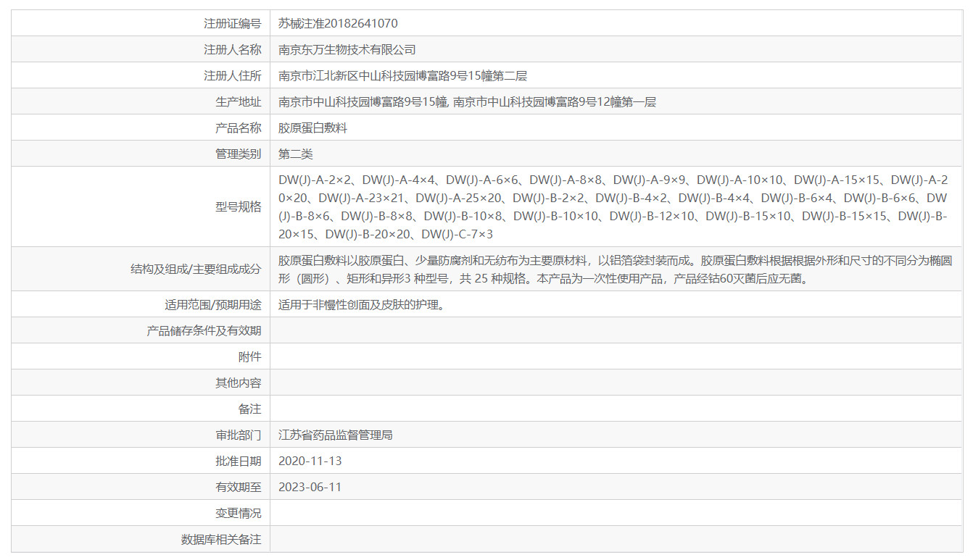973x560 pixels.
Task: Click the 生产地址 label
Action: click(x=238, y=101)
